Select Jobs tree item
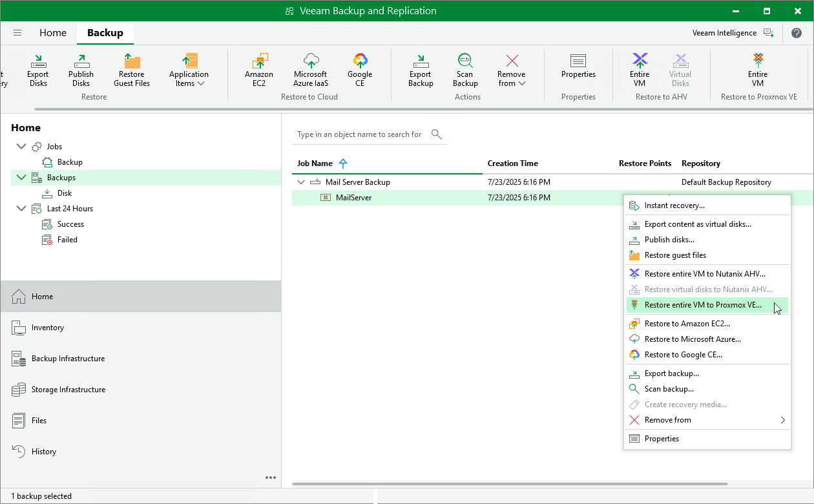Image resolution: width=814 pixels, height=504 pixels. click(x=54, y=147)
